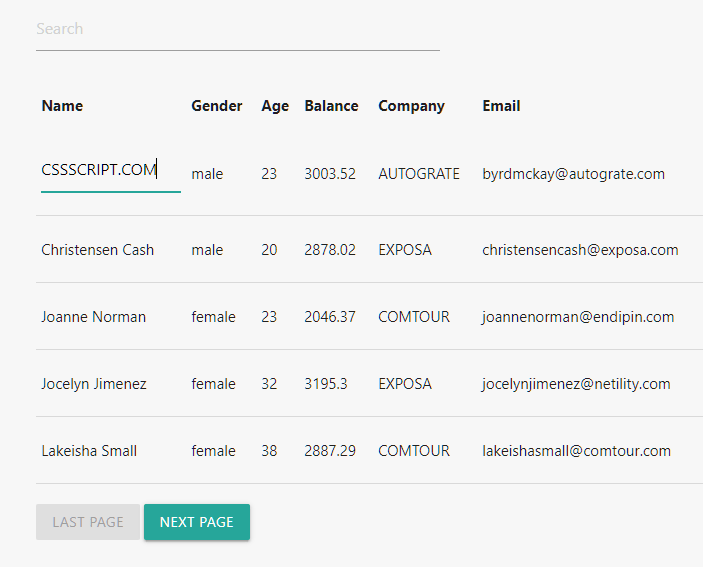Click the AUTOGRATE company cell

(419, 174)
